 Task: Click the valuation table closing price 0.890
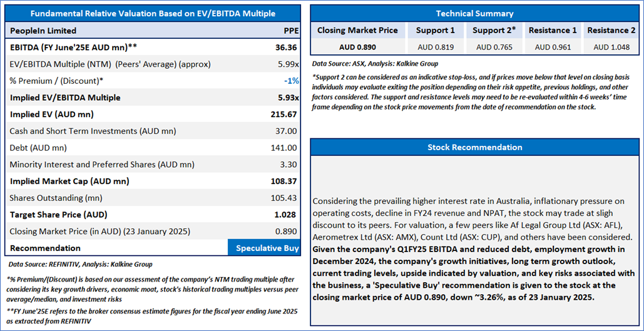[287, 232]
